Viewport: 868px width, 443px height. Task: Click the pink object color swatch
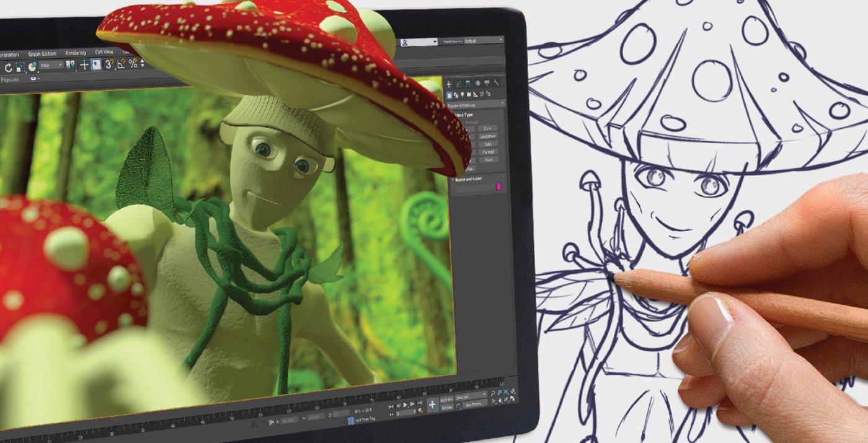pyautogui.click(x=498, y=186)
